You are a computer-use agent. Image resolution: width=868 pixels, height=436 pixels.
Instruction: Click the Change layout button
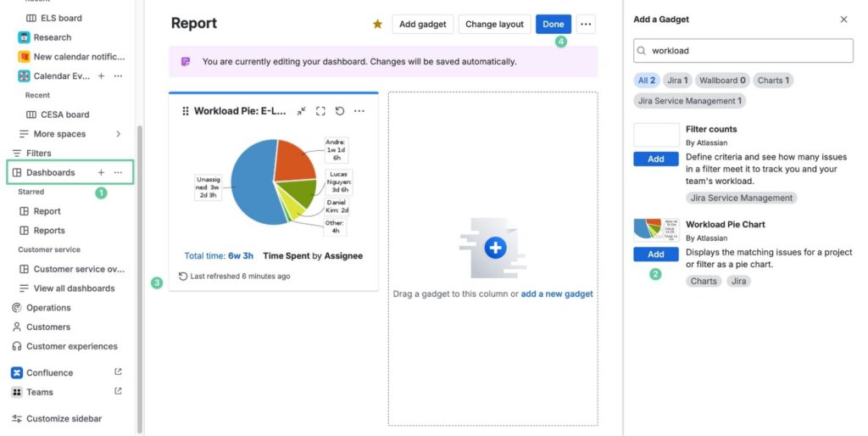(494, 24)
